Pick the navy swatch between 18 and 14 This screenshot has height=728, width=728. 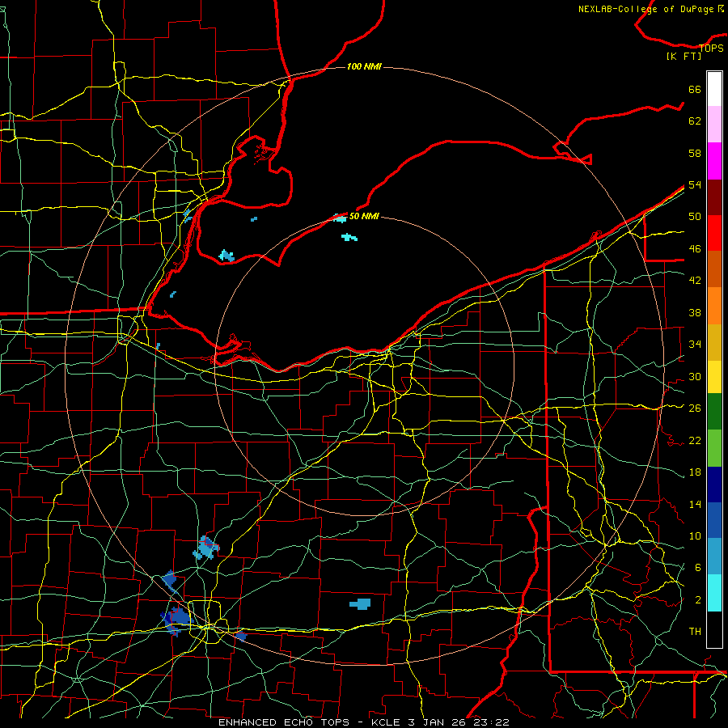[714, 485]
